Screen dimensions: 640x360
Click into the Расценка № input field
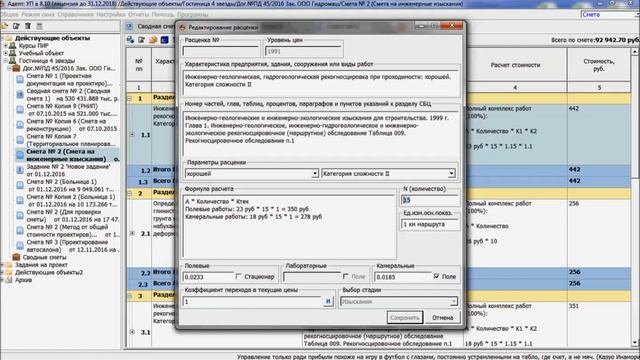coord(220,51)
